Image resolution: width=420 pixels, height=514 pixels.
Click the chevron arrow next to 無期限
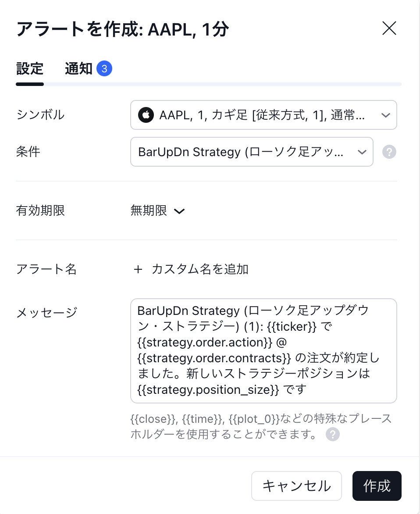[179, 211]
